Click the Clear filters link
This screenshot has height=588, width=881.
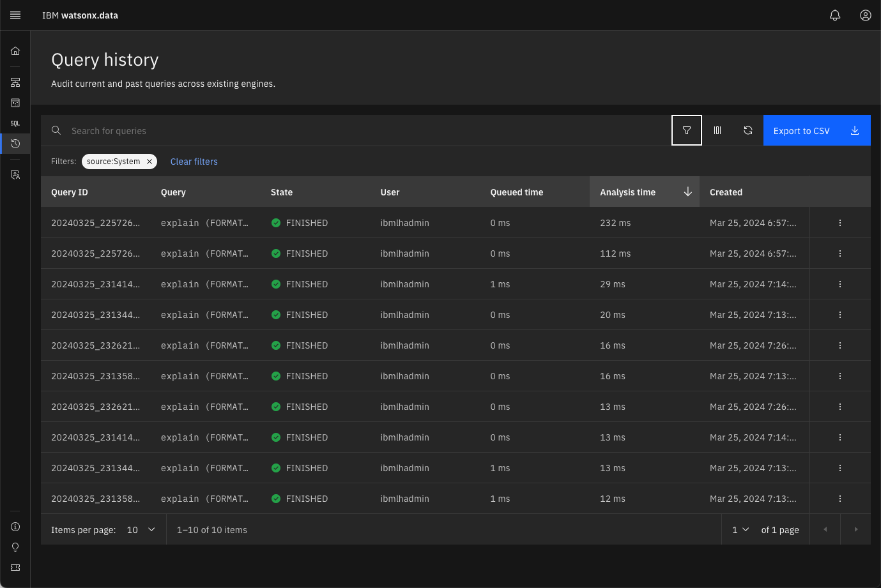(x=194, y=162)
